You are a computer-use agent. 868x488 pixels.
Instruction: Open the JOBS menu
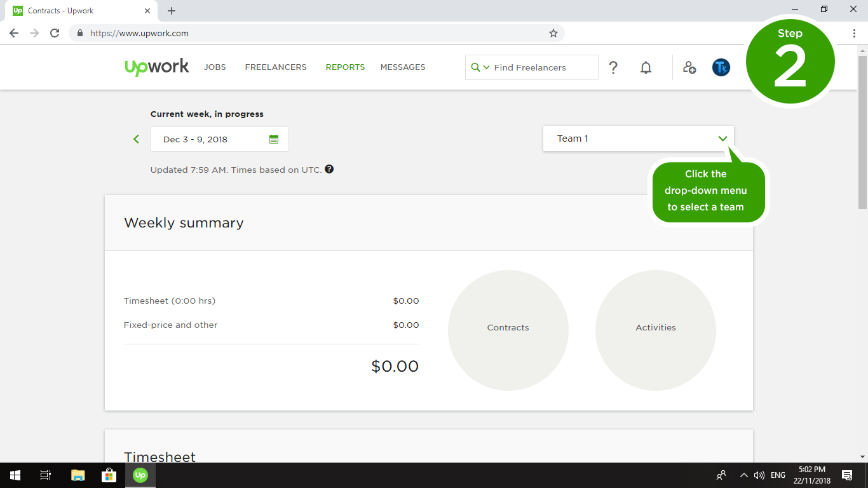pyautogui.click(x=215, y=67)
